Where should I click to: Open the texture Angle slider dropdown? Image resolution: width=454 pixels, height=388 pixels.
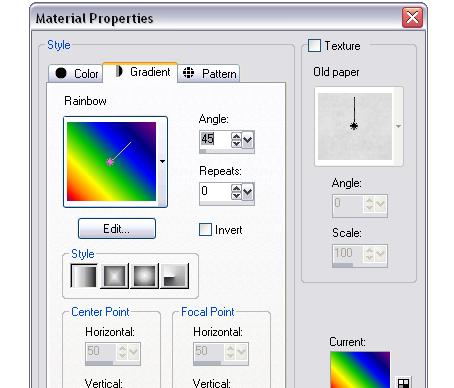coord(380,204)
